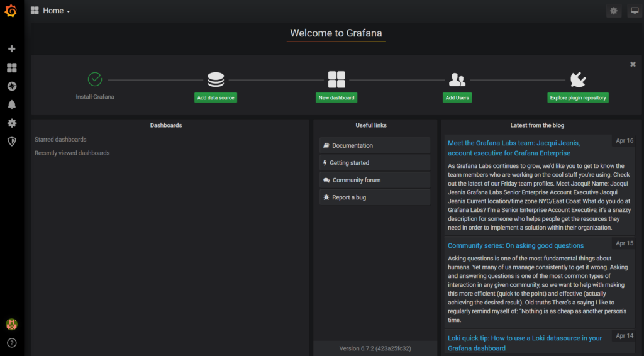Click the Welcome to Grafana heading
The height and width of the screenshot is (356, 644).
pyautogui.click(x=336, y=33)
